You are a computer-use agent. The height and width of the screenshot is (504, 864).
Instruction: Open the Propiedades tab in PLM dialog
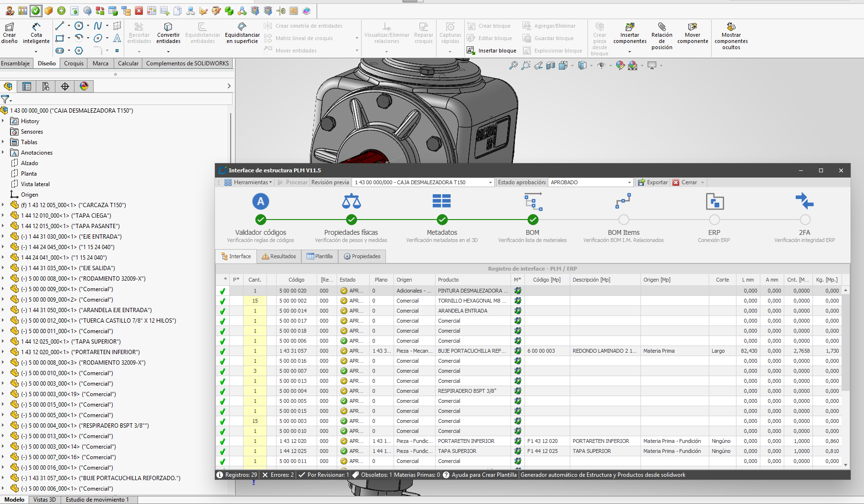[x=362, y=256]
